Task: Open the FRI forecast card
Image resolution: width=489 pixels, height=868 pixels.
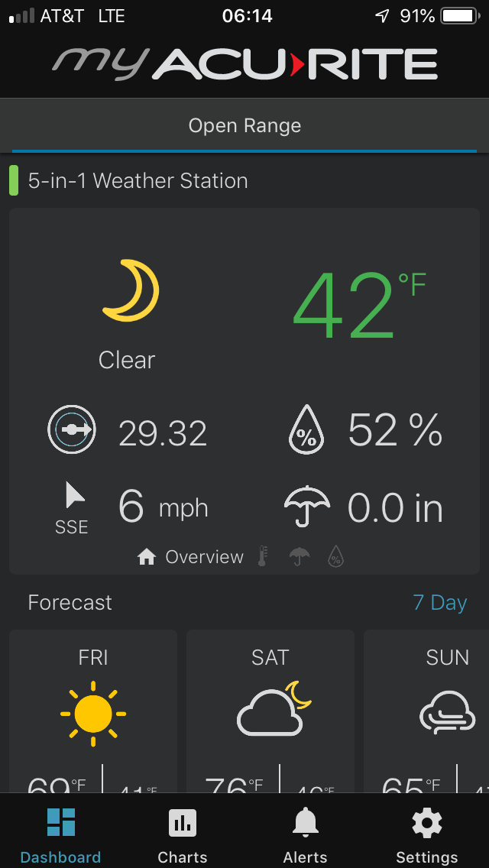Action: 93,711
